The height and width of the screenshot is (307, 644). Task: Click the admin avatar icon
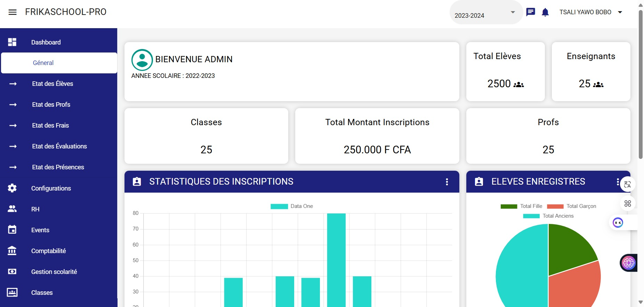(142, 60)
